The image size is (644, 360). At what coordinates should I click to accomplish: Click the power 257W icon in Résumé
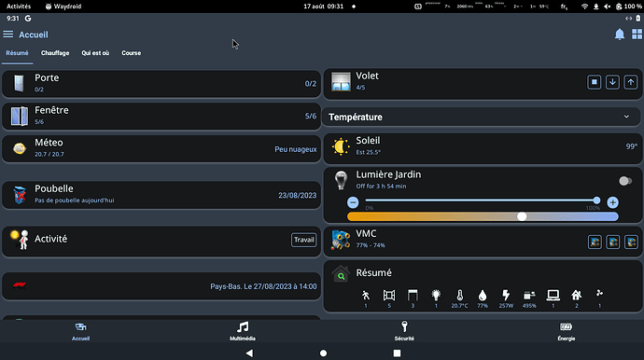coord(506,298)
